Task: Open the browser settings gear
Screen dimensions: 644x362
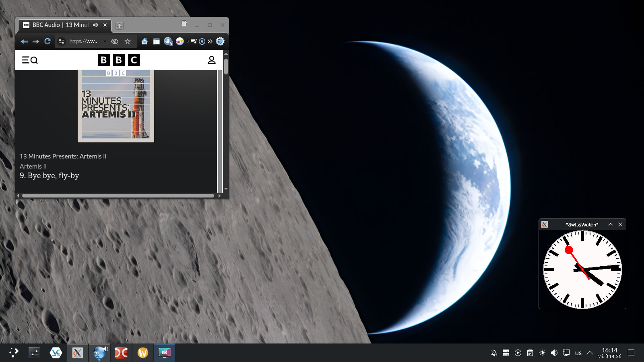Action: 220,41
